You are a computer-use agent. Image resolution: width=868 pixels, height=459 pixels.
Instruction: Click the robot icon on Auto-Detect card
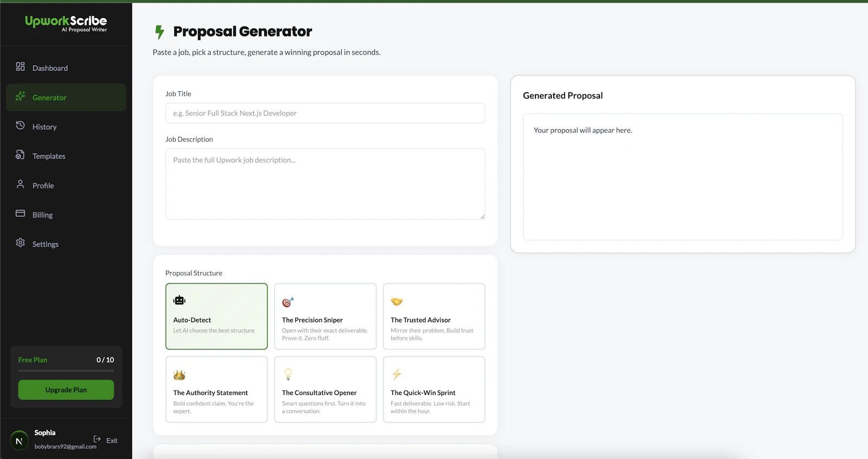[180, 300]
